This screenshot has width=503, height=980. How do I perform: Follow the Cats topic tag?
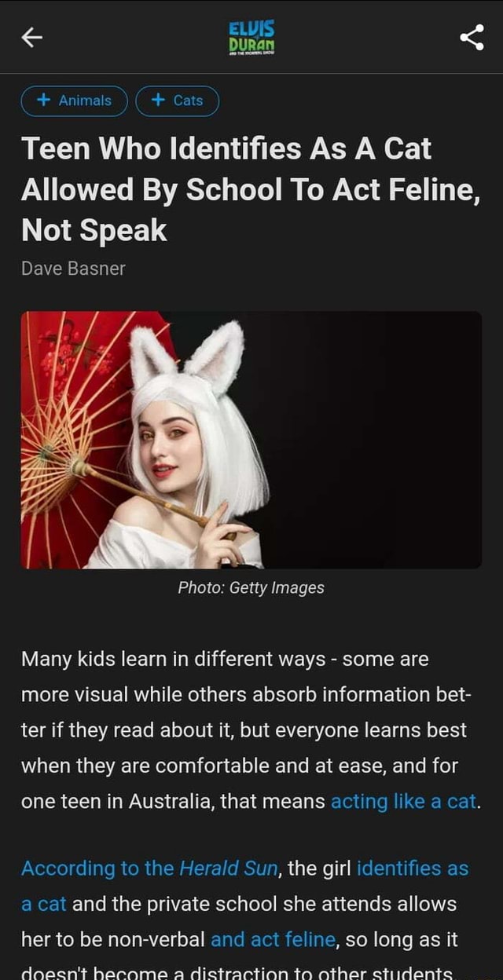[178, 101]
